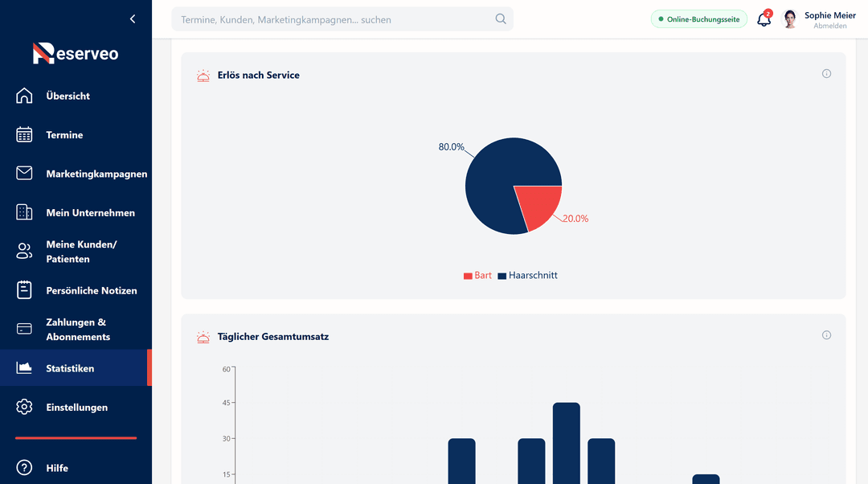Click the 20.0% pie chart label
Screen dimensions: 868x484
click(575, 219)
